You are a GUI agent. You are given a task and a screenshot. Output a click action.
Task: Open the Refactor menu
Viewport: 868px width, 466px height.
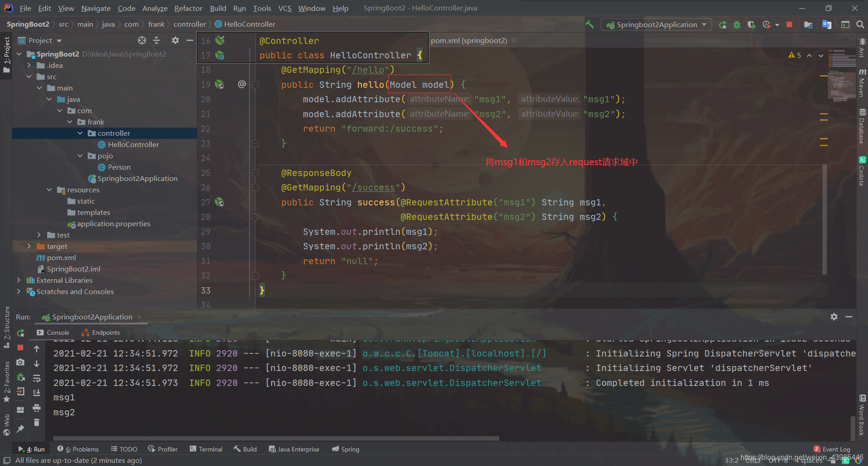coord(188,8)
